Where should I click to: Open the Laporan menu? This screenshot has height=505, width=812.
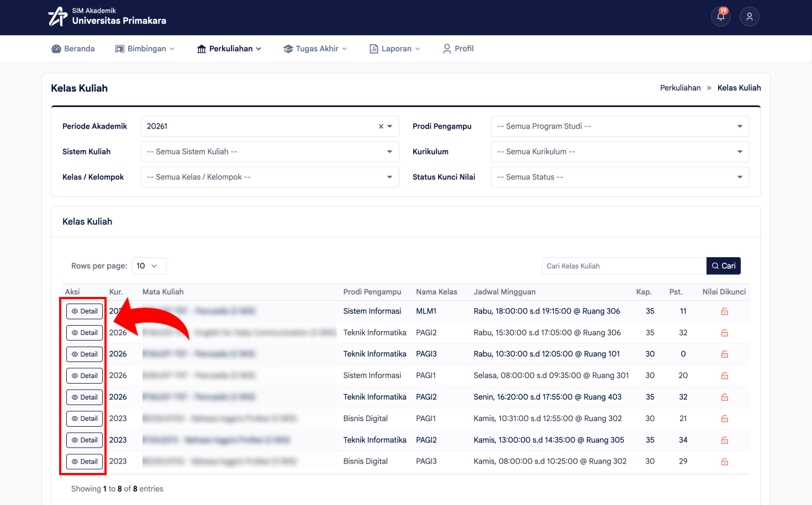395,49
